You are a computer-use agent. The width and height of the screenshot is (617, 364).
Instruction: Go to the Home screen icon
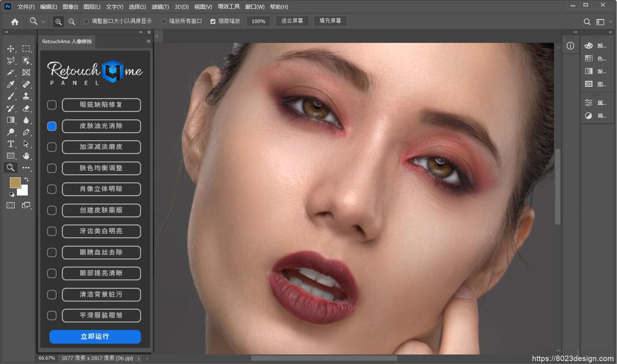click(15, 22)
